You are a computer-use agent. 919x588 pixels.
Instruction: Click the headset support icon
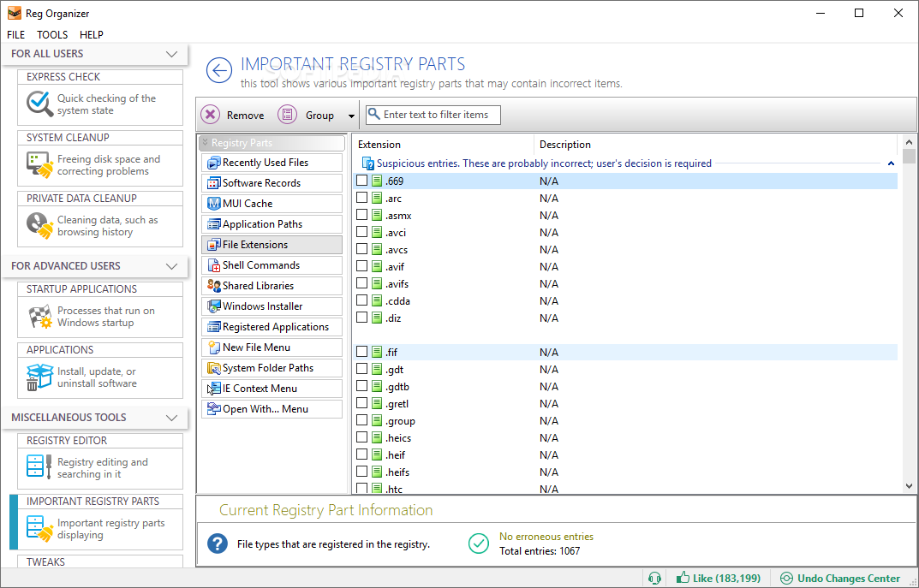(654, 579)
